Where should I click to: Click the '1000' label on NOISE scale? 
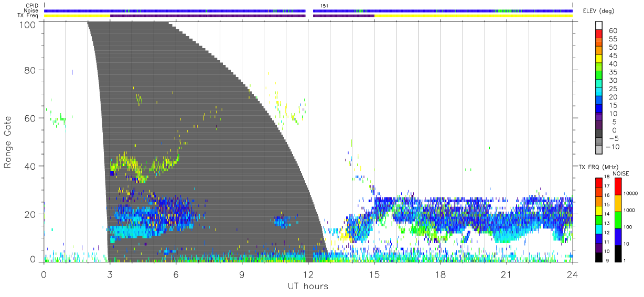click(x=630, y=211)
